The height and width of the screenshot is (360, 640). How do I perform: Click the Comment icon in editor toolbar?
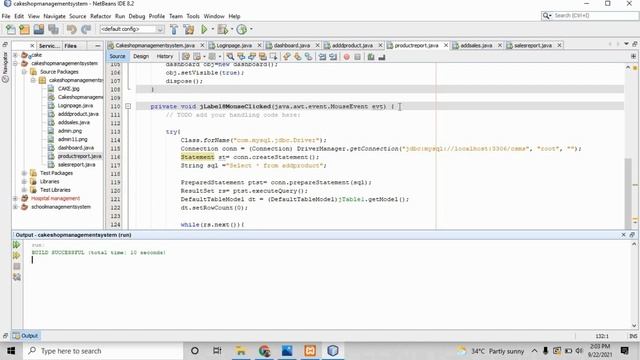point(371,57)
